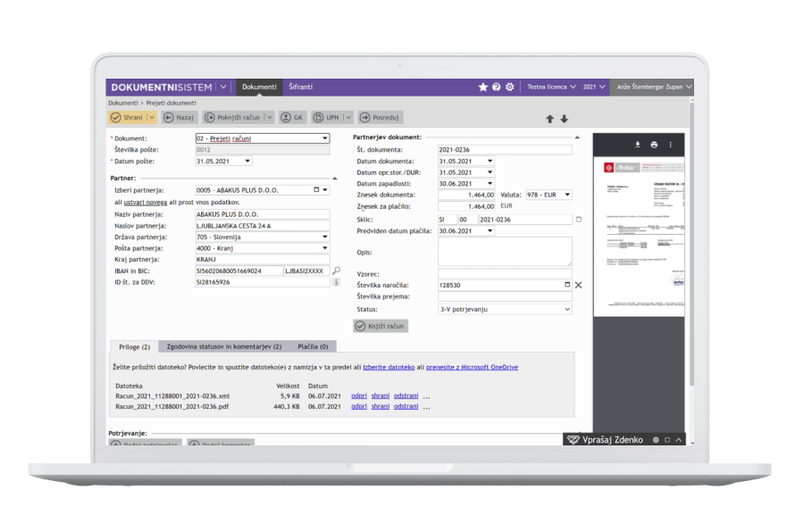This screenshot has height=532, width=804.
Task: Click Nazaj to go back
Action: click(x=179, y=117)
